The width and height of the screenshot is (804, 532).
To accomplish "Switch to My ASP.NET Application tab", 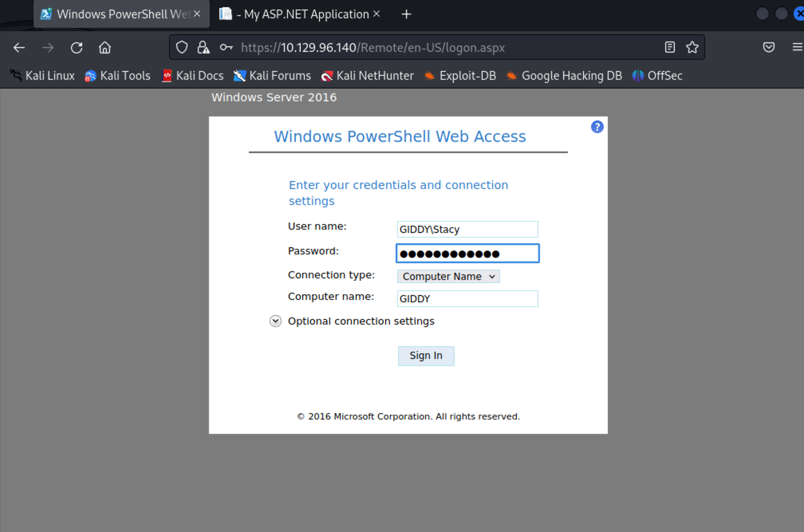I will click(x=299, y=14).
